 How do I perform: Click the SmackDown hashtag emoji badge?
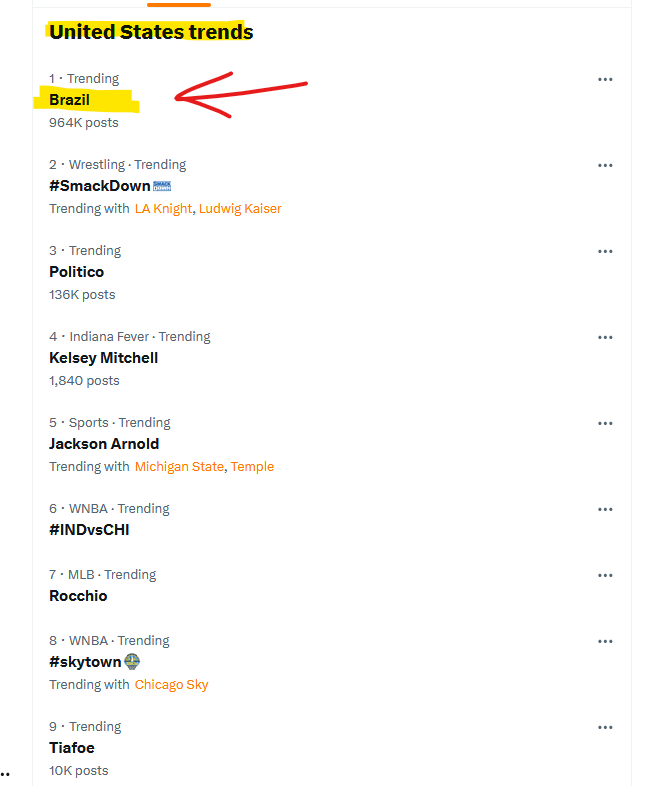click(x=162, y=186)
